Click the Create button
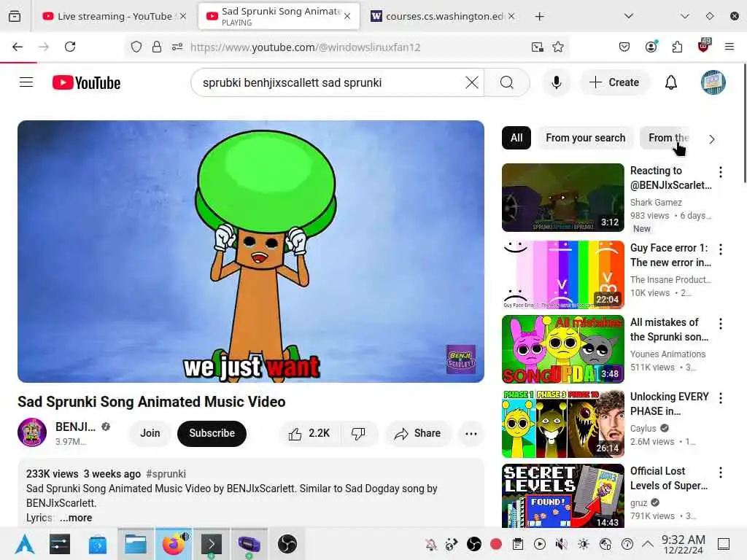This screenshot has height=560, width=747. pos(614,82)
